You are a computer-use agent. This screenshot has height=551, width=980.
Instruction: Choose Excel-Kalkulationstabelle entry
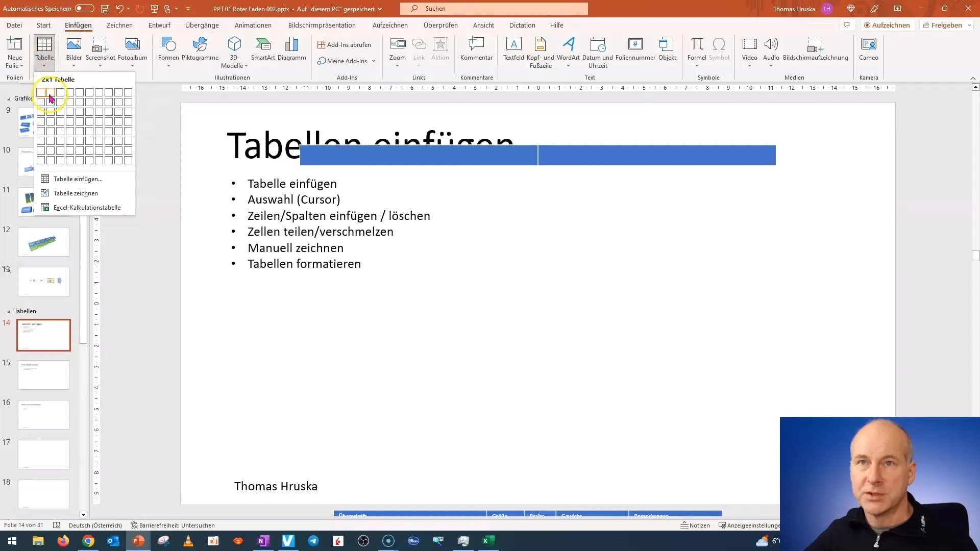[x=84, y=208]
